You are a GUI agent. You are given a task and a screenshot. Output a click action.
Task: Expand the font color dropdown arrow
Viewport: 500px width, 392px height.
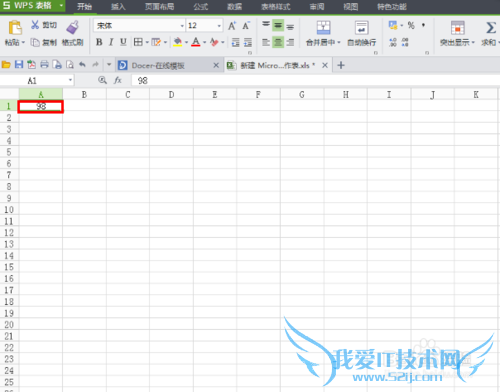click(204, 42)
